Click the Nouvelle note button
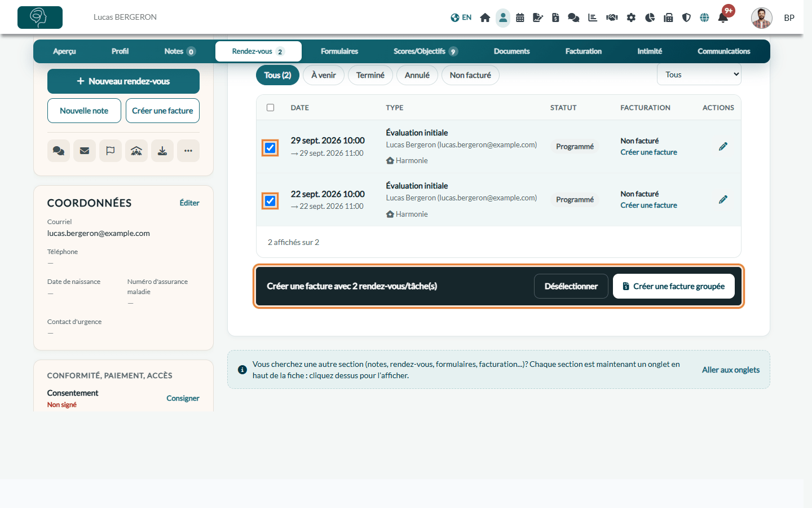This screenshot has width=812, height=508. tap(84, 111)
